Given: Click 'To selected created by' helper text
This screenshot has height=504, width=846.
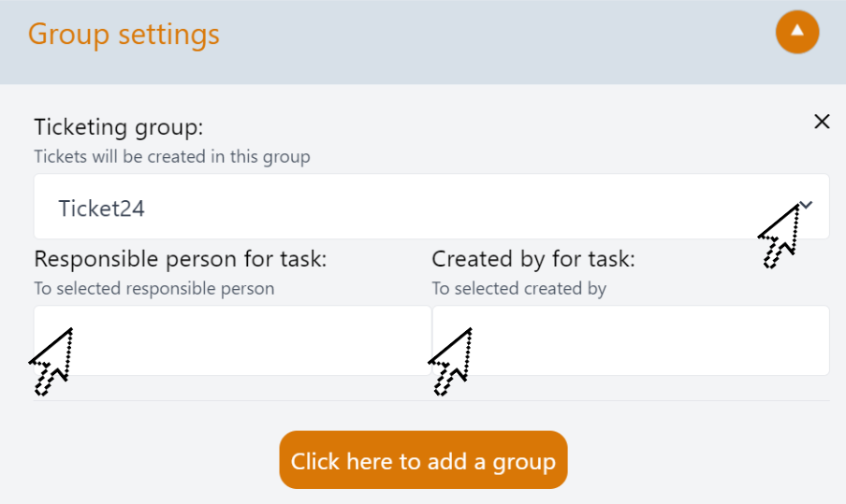Looking at the screenshot, I should [519, 288].
